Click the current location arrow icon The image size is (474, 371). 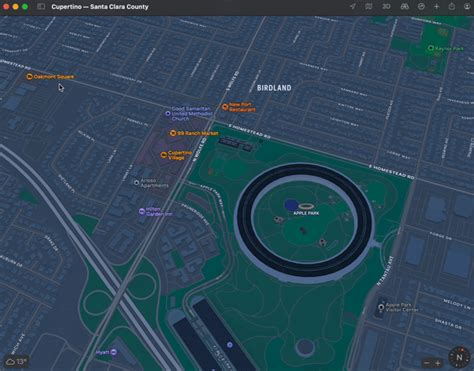click(353, 7)
